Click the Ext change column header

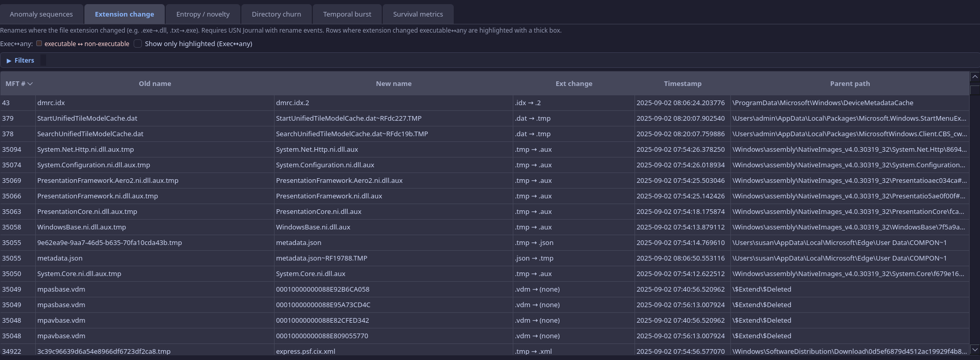(573, 84)
